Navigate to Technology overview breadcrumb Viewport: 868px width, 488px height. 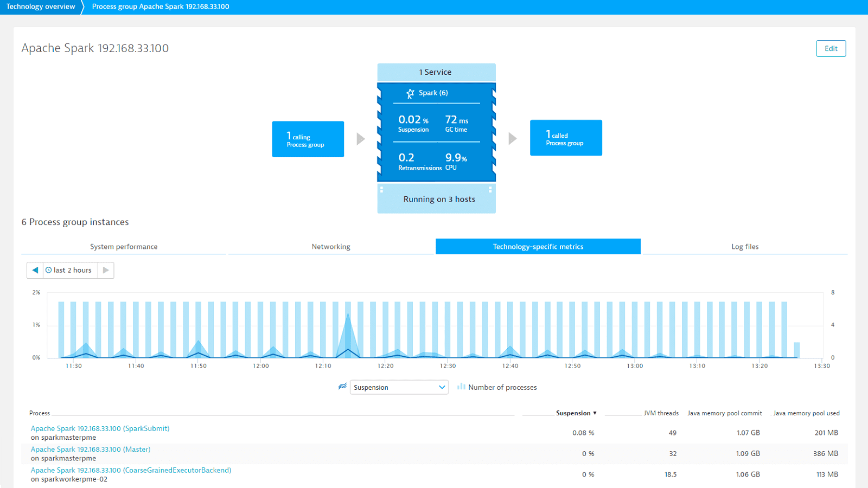[x=41, y=7]
